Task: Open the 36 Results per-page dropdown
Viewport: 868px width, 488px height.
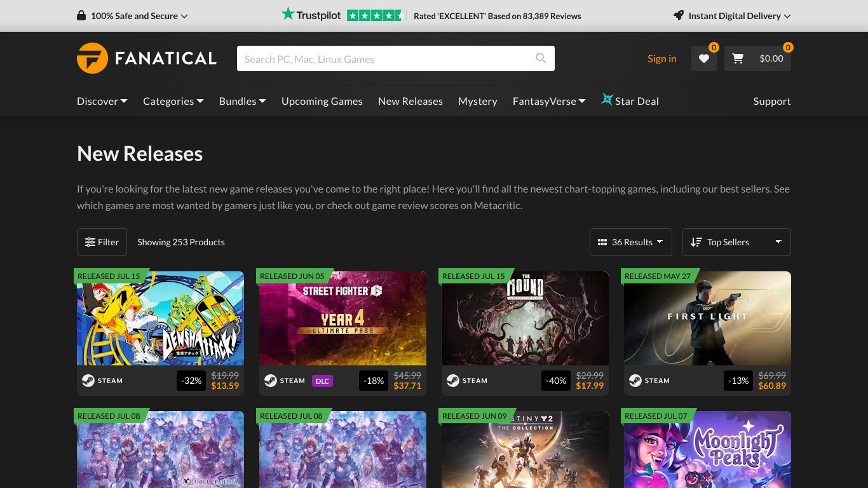Action: tap(631, 242)
